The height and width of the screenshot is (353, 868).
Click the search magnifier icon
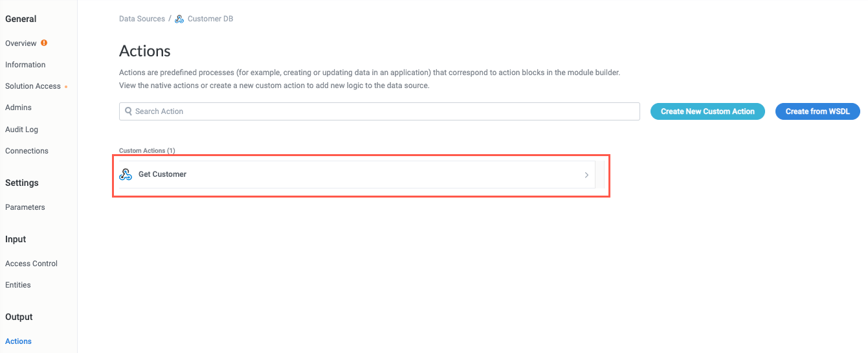tap(128, 111)
